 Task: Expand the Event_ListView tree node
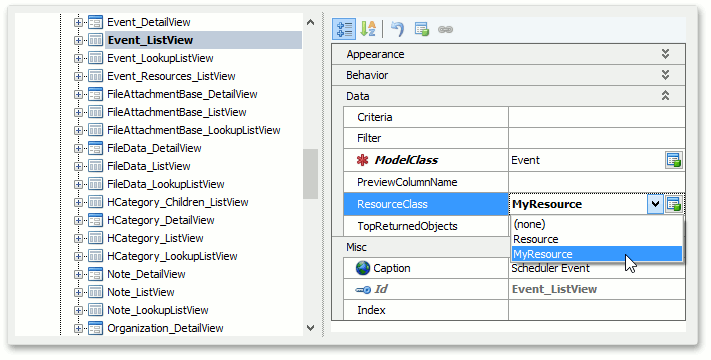[x=78, y=40]
